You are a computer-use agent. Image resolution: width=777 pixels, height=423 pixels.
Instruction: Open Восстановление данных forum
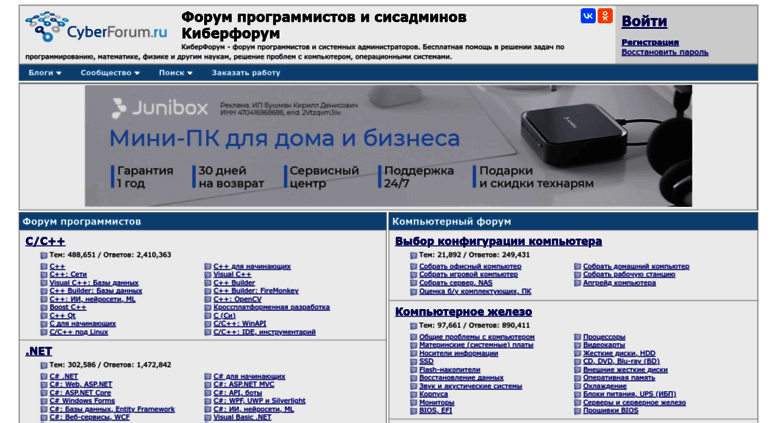point(461,378)
